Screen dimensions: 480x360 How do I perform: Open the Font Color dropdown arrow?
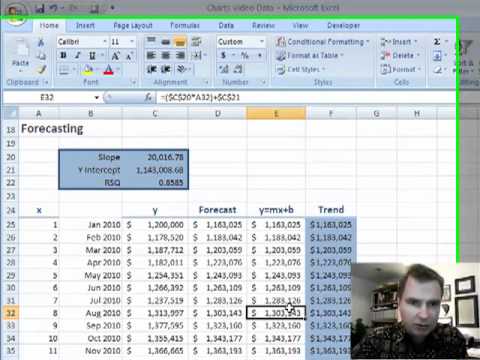(118, 70)
